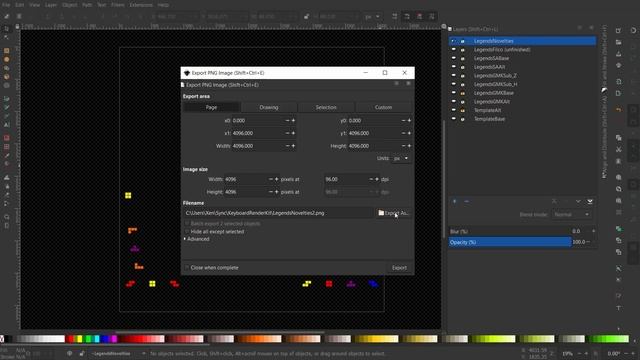Viewport: 640px width, 360px height.
Task: Click the green Duplicate icon
Action: click(x=619, y=229)
